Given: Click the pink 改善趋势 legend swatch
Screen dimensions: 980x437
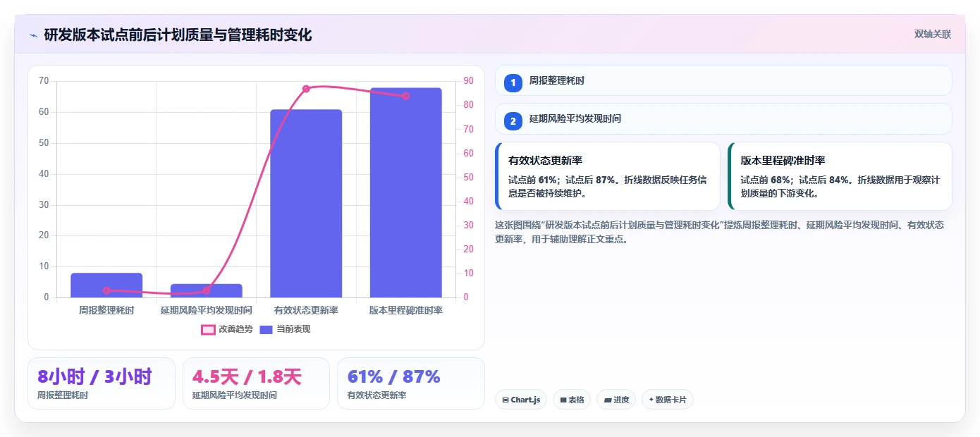Looking at the screenshot, I should click(x=208, y=329).
